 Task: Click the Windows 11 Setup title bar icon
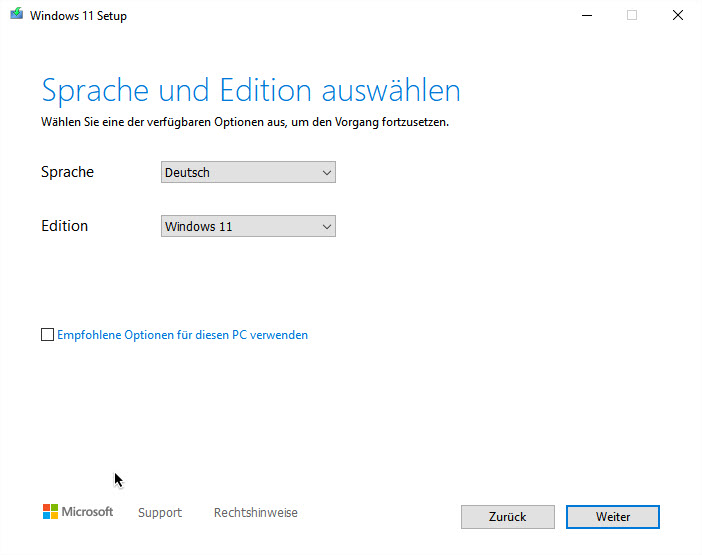pyautogui.click(x=17, y=14)
